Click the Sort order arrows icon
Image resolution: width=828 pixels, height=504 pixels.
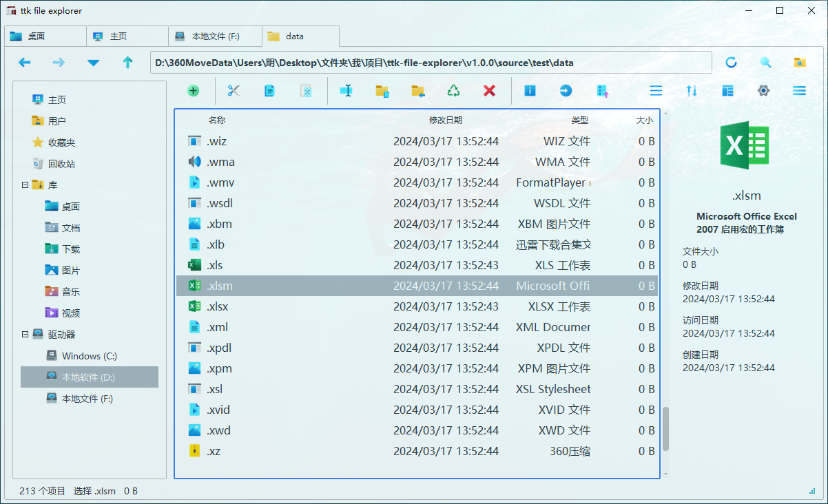click(x=692, y=90)
